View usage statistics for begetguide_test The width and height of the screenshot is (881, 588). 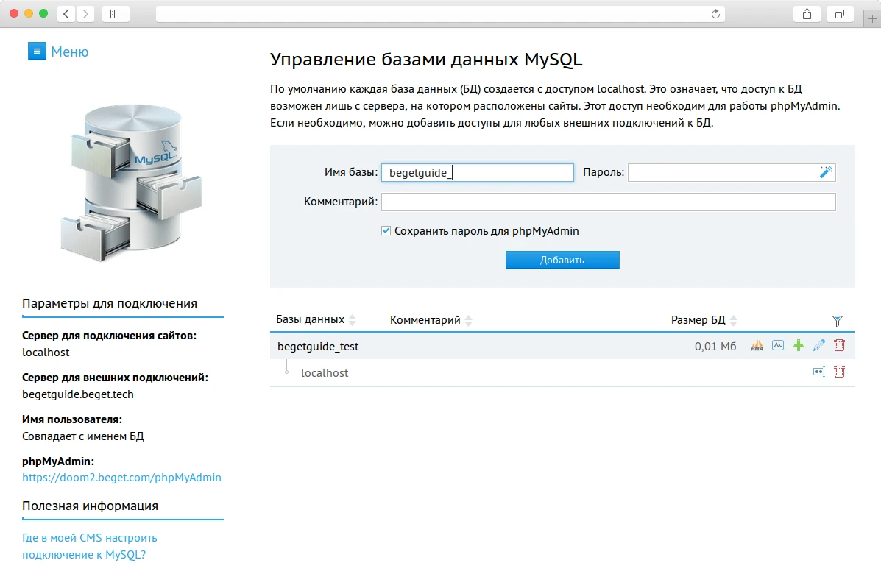[x=778, y=344]
